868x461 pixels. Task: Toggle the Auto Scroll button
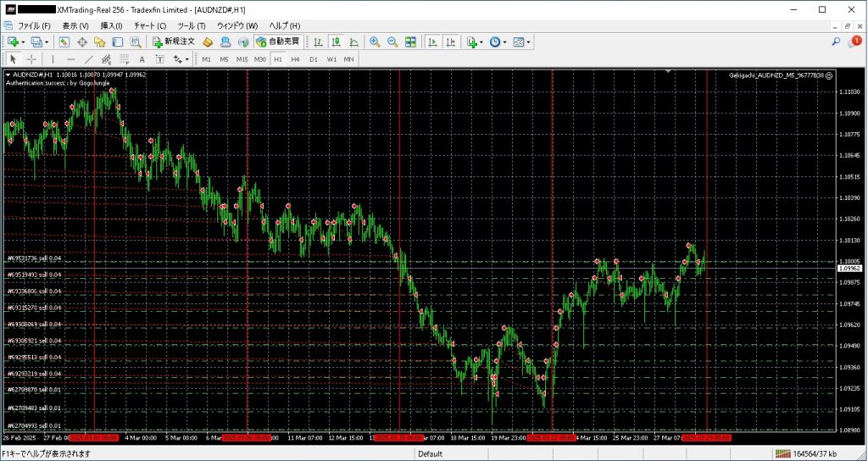tap(432, 42)
